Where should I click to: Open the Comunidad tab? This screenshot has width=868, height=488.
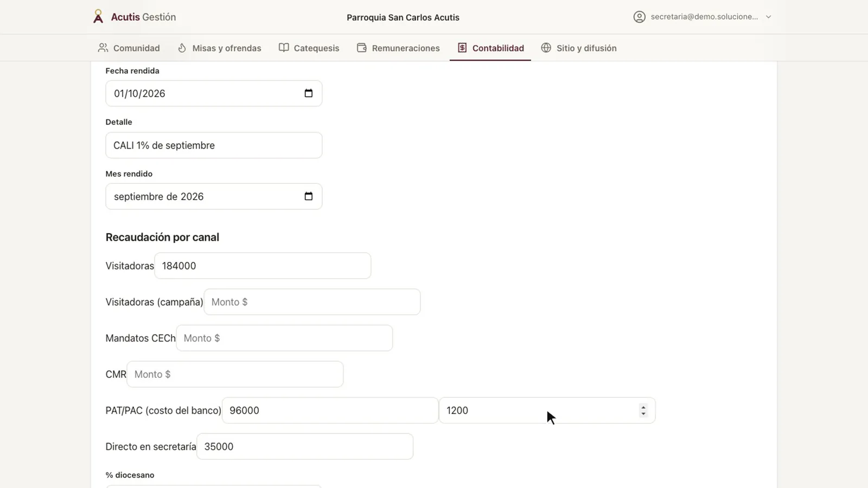click(129, 48)
